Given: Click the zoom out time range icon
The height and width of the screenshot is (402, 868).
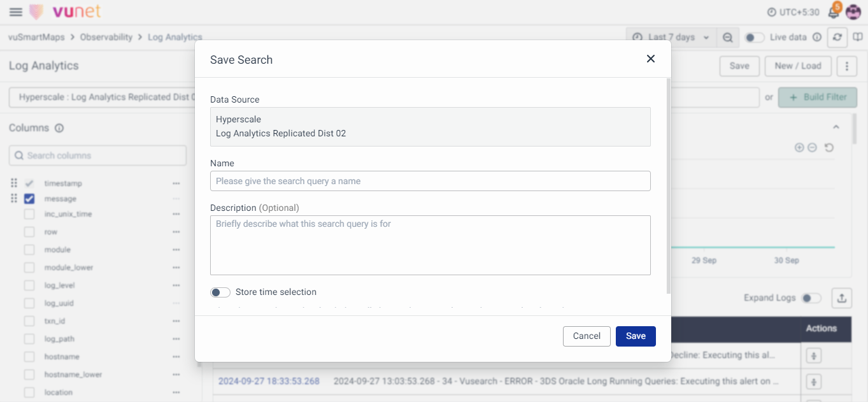Looking at the screenshot, I should 727,38.
